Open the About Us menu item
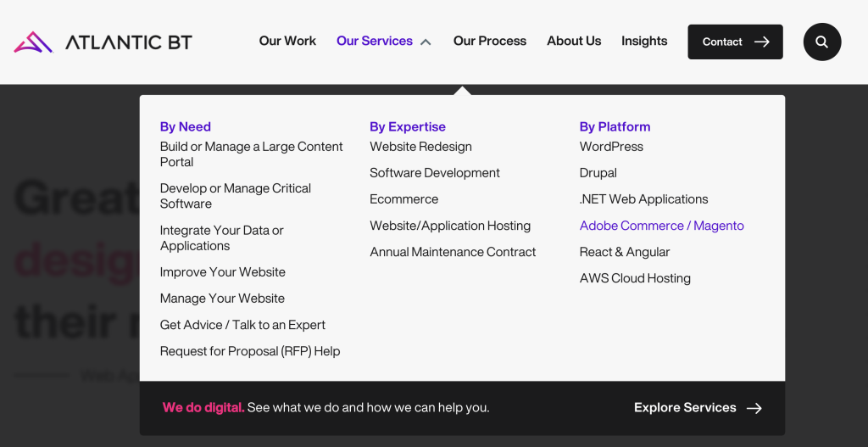This screenshot has width=868, height=447. (x=574, y=41)
